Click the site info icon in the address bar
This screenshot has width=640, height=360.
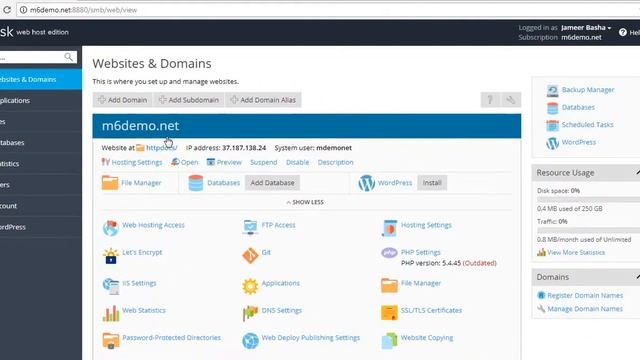(x=23, y=10)
